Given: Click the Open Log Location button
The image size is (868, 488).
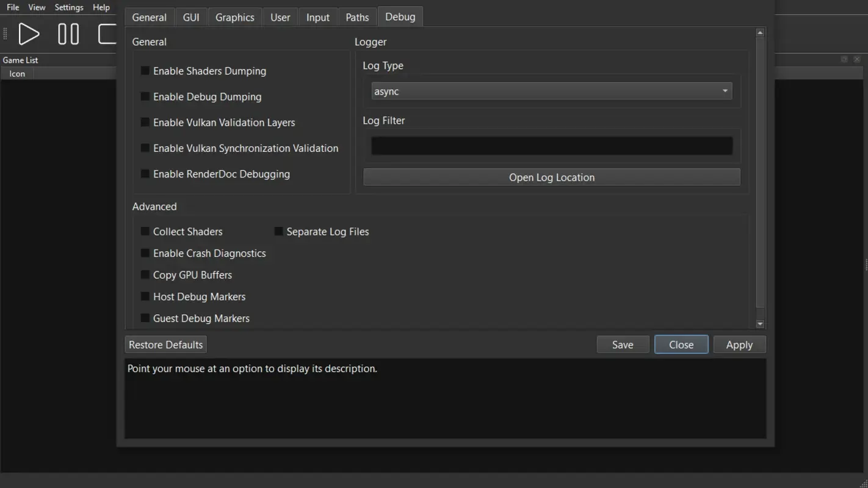Looking at the screenshot, I should [x=551, y=177].
